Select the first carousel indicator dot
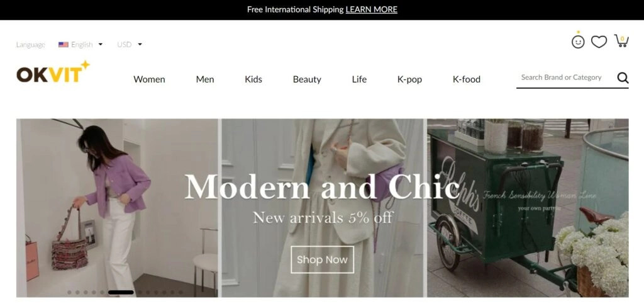Image resolution: width=644 pixels, height=306 pixels. 69,292
